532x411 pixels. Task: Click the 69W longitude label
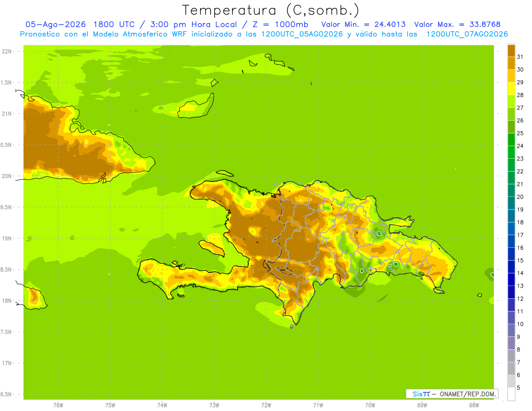click(422, 405)
